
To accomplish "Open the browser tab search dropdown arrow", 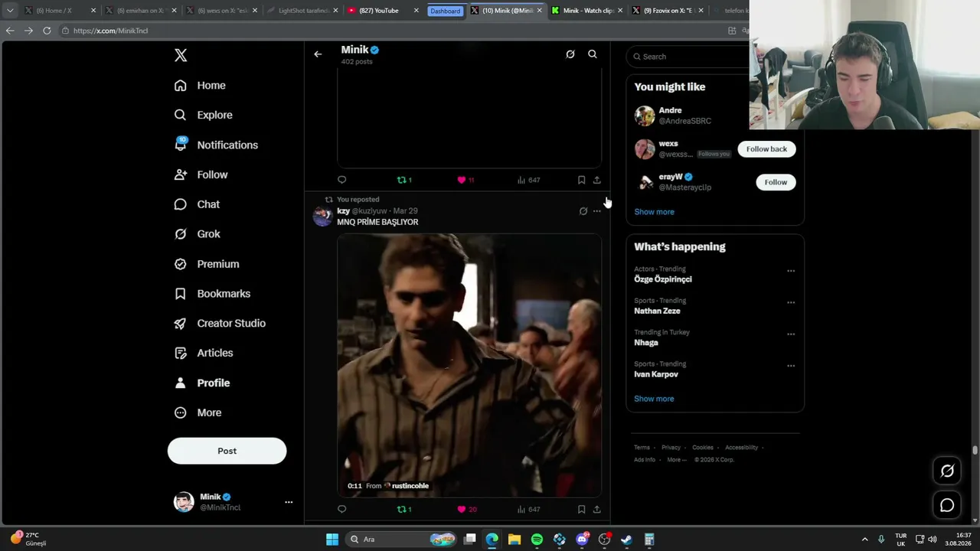I will pos(9,11).
